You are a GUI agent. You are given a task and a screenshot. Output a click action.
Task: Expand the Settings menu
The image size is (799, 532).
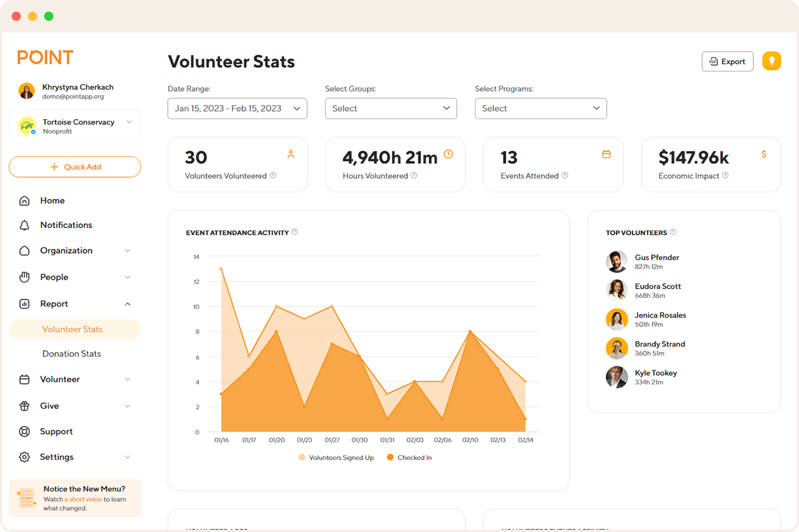point(127,456)
